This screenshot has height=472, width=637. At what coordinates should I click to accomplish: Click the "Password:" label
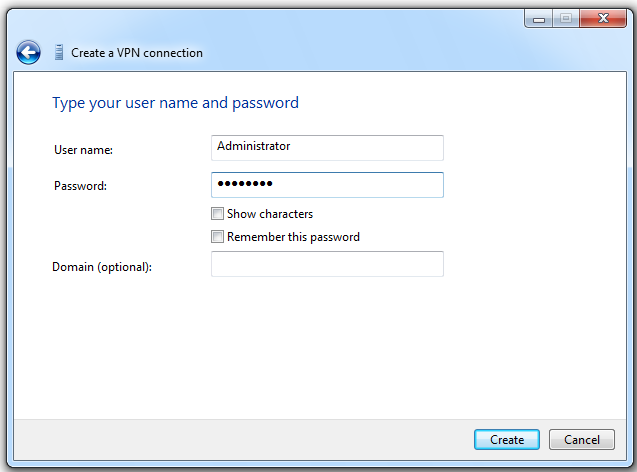pyautogui.click(x=80, y=186)
